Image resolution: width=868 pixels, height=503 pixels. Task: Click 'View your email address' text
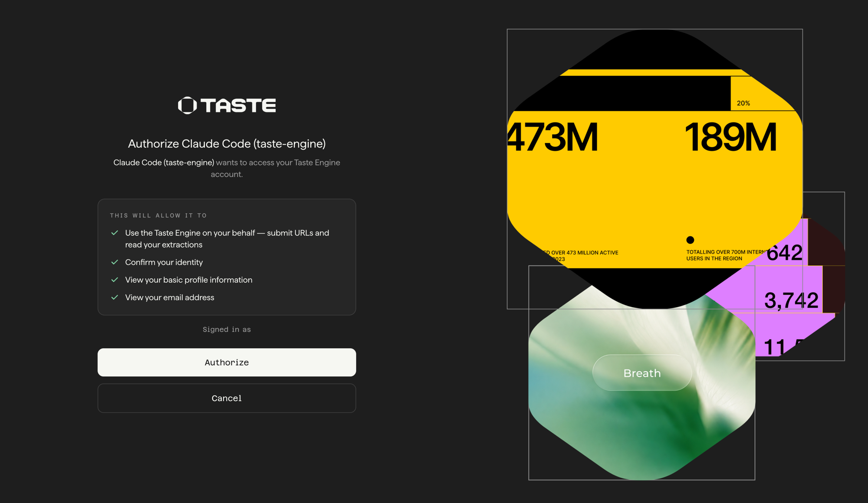(x=170, y=297)
